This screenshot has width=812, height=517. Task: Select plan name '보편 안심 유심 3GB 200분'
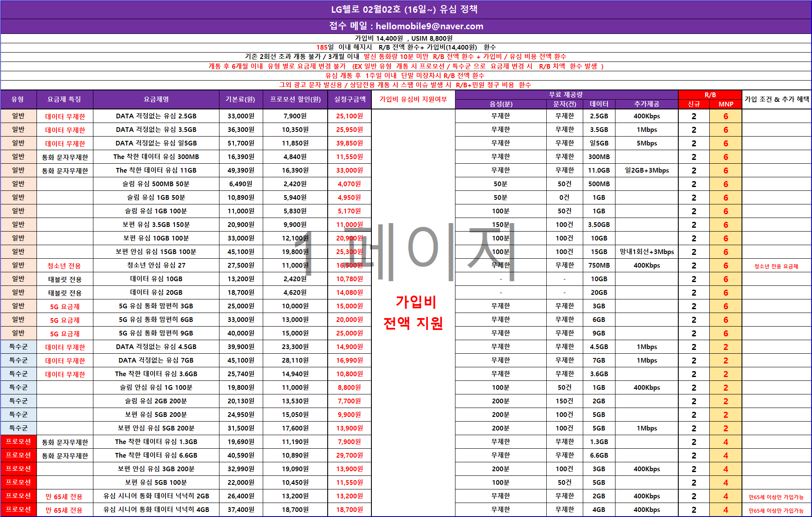pos(156,469)
